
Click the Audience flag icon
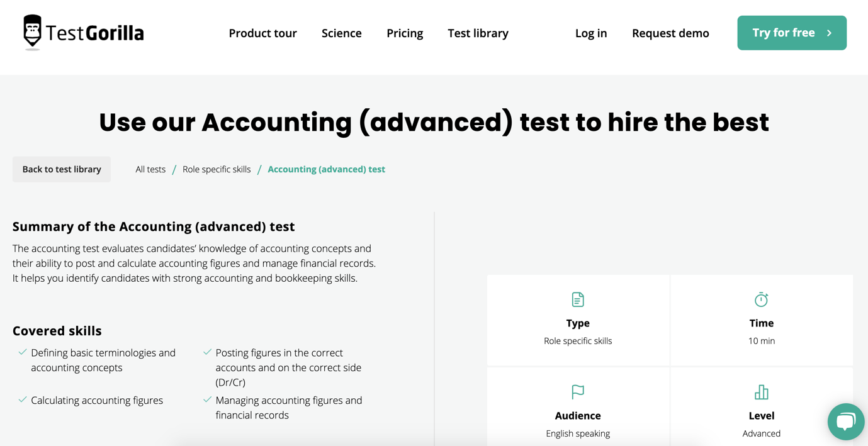click(577, 392)
